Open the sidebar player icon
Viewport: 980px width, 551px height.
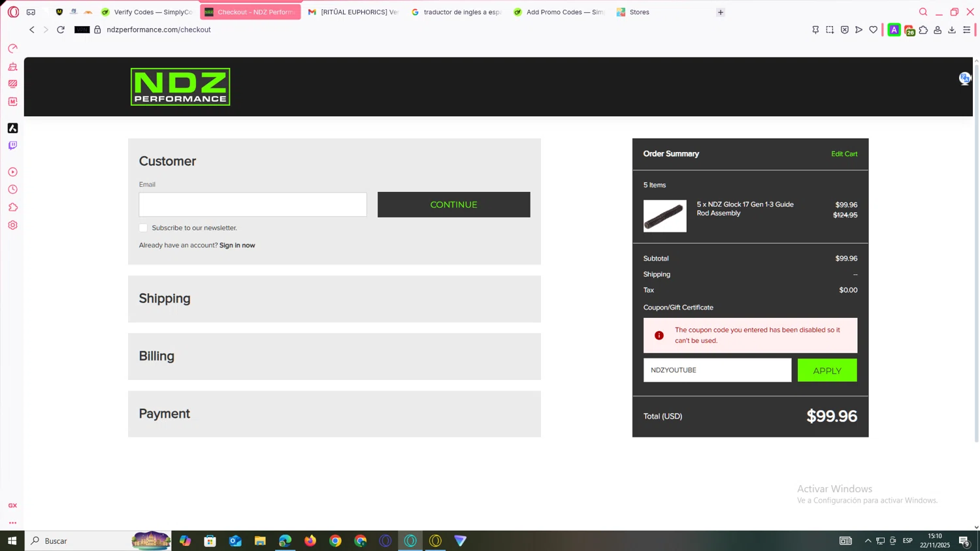[12, 172]
